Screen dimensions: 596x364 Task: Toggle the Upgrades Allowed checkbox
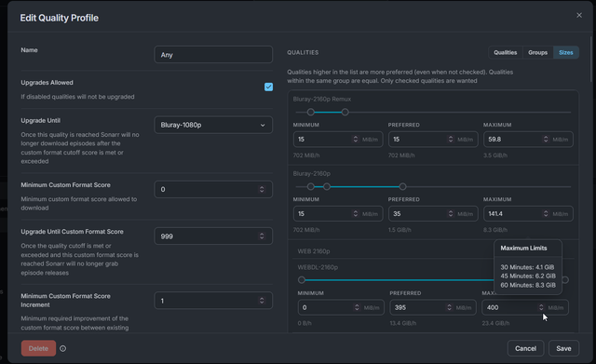coord(268,87)
